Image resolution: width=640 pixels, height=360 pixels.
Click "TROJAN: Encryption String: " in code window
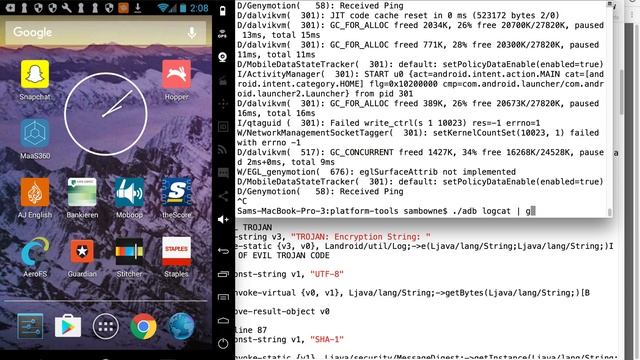(x=361, y=237)
